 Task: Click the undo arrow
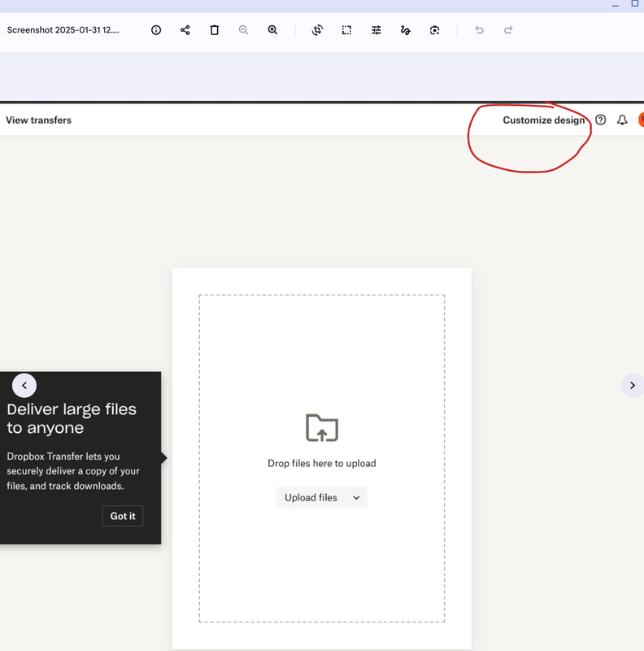[479, 30]
